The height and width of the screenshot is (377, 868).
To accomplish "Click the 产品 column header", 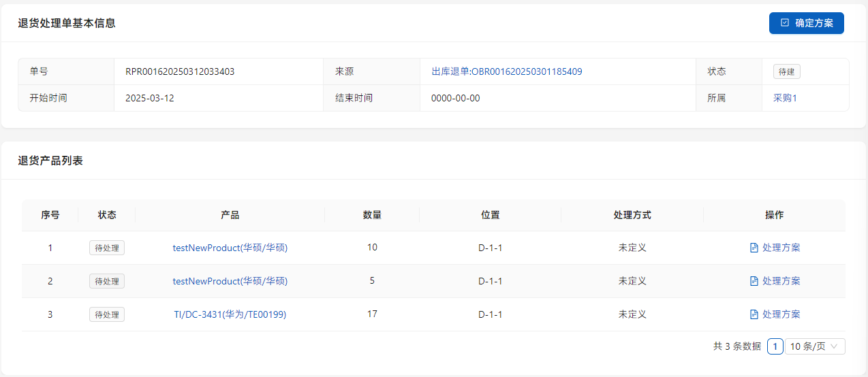I will [x=230, y=215].
